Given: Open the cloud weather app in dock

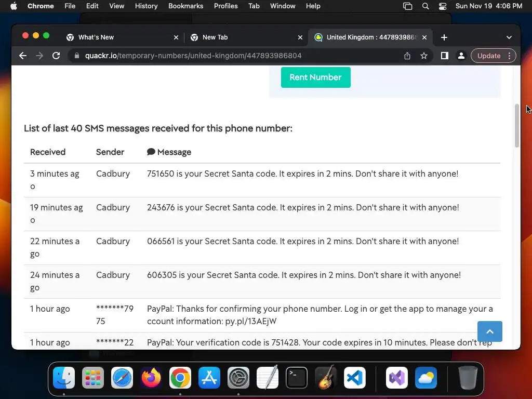Looking at the screenshot, I should click(426, 378).
